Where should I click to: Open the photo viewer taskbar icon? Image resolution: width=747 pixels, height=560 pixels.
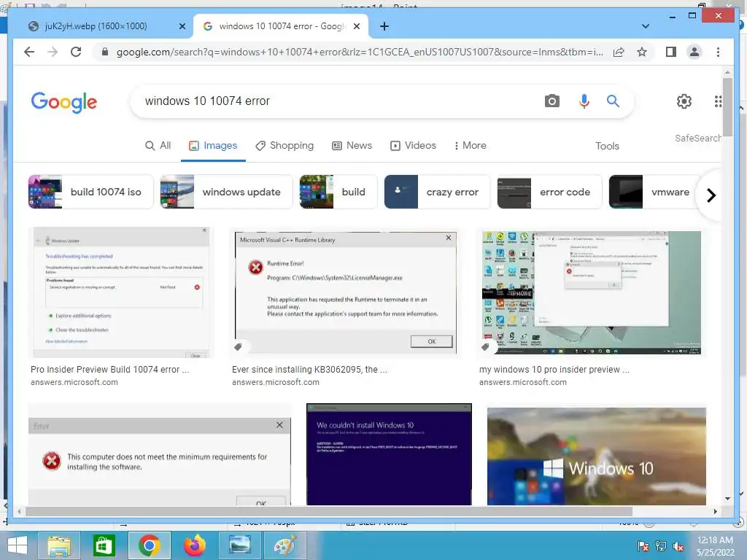[239, 545]
